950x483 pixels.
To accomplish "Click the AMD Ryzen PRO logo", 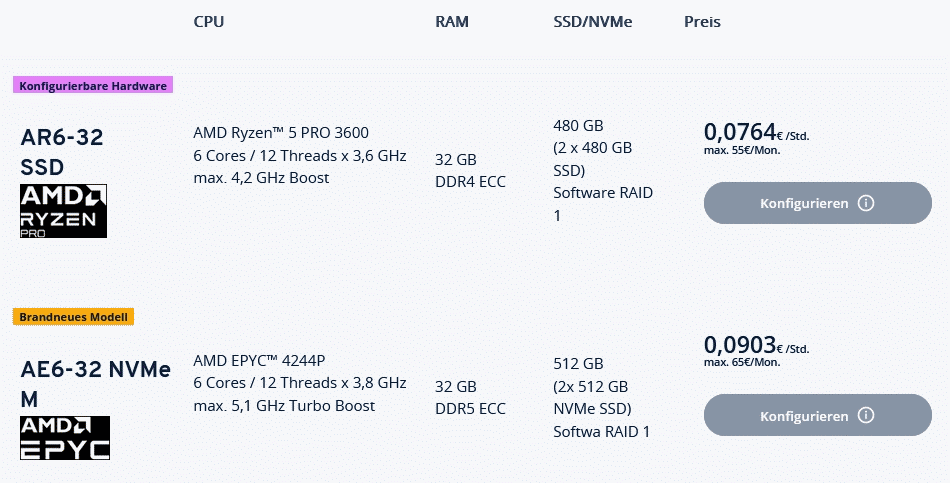I will (63, 210).
